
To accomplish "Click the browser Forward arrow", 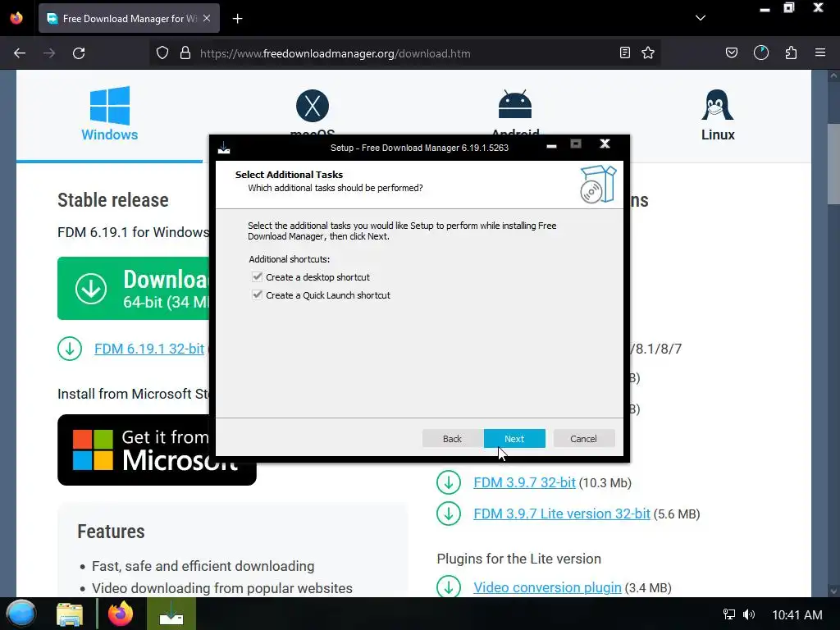I will point(49,53).
